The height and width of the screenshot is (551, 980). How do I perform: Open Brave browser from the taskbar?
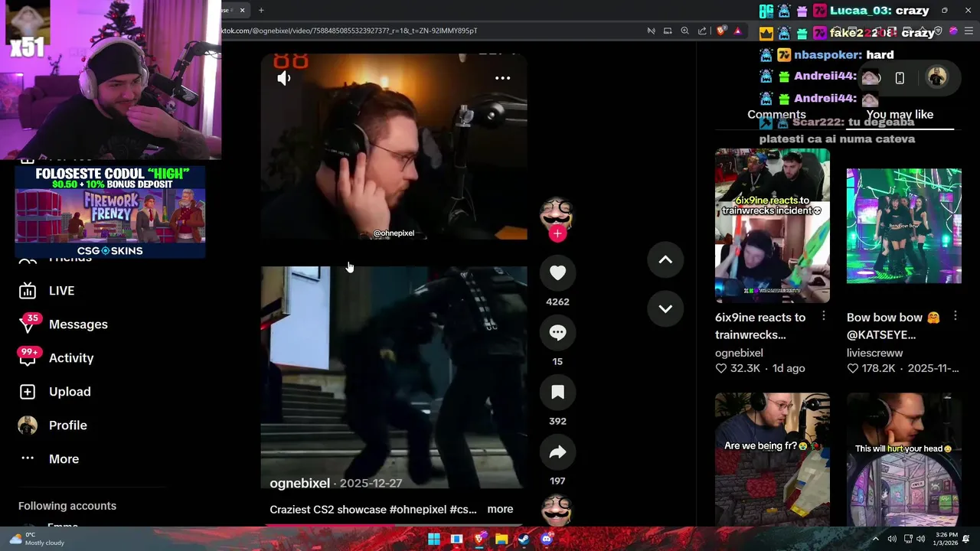point(479,540)
